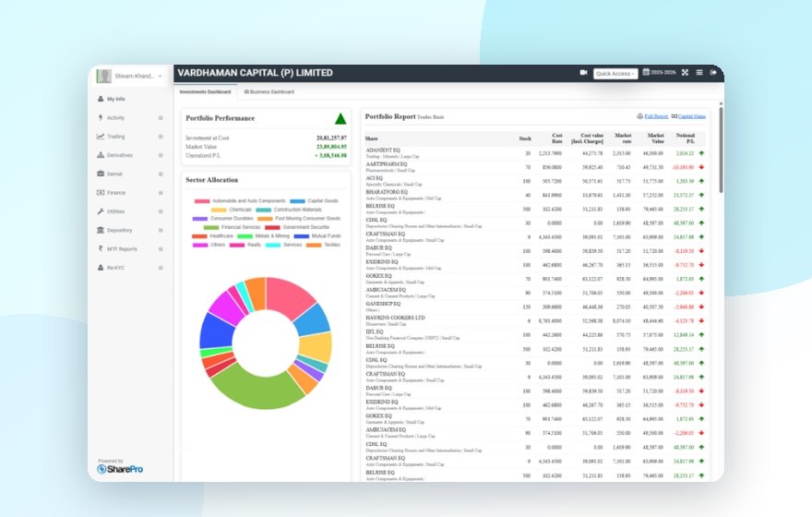Click the calendar icon beside 2025-2026

(646, 72)
